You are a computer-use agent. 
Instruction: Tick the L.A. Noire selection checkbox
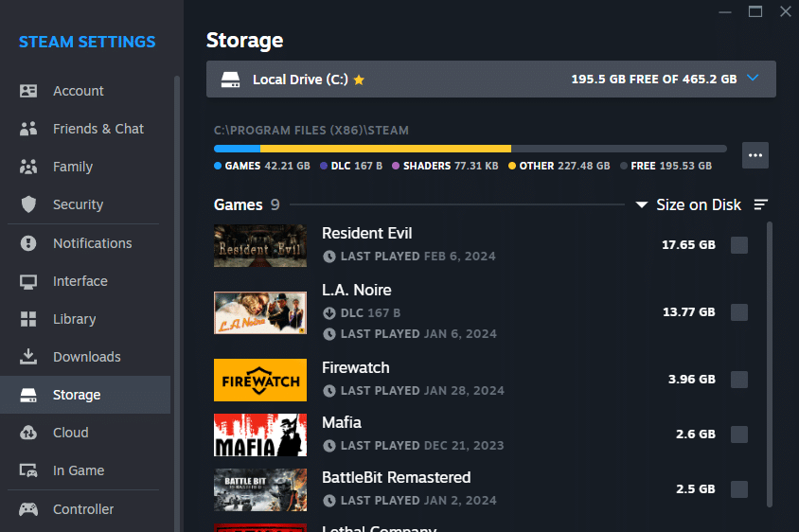[739, 312]
